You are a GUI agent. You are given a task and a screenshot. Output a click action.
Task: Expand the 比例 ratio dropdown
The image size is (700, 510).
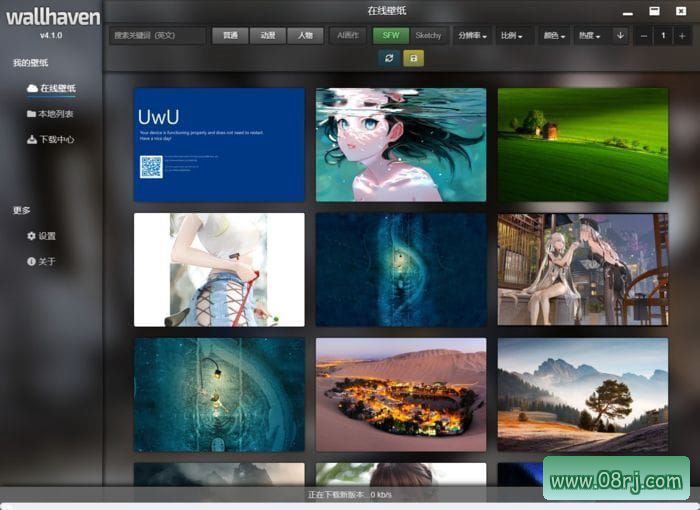tap(512, 35)
